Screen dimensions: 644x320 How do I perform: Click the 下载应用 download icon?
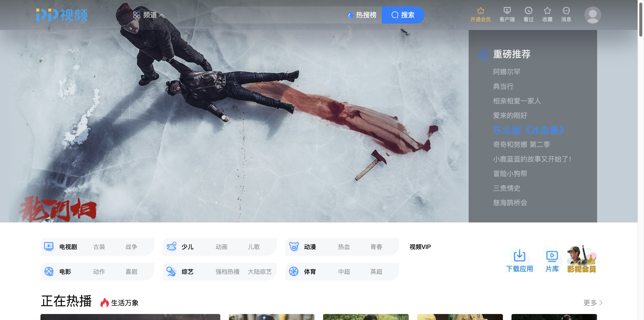coord(519,255)
